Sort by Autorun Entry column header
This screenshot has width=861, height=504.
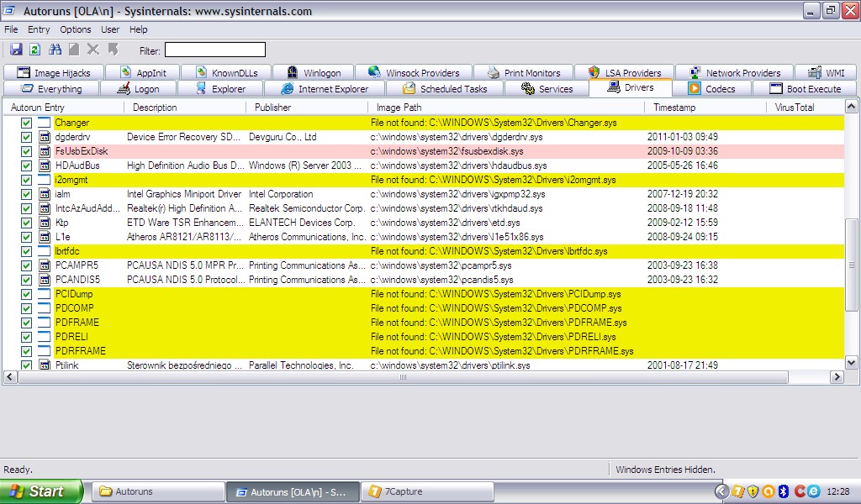click(64, 108)
